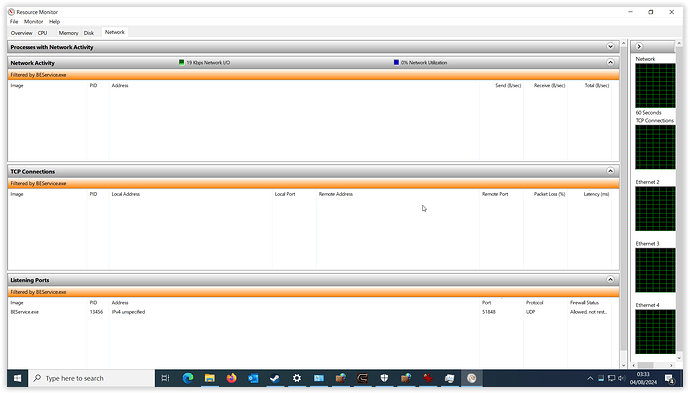Open Steam from the taskbar
Screen dimensions: 690x394
[275, 378]
